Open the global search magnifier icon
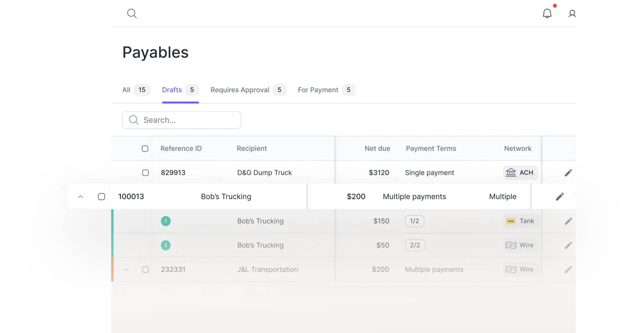Screen dimensions: 644x333 click(132, 13)
